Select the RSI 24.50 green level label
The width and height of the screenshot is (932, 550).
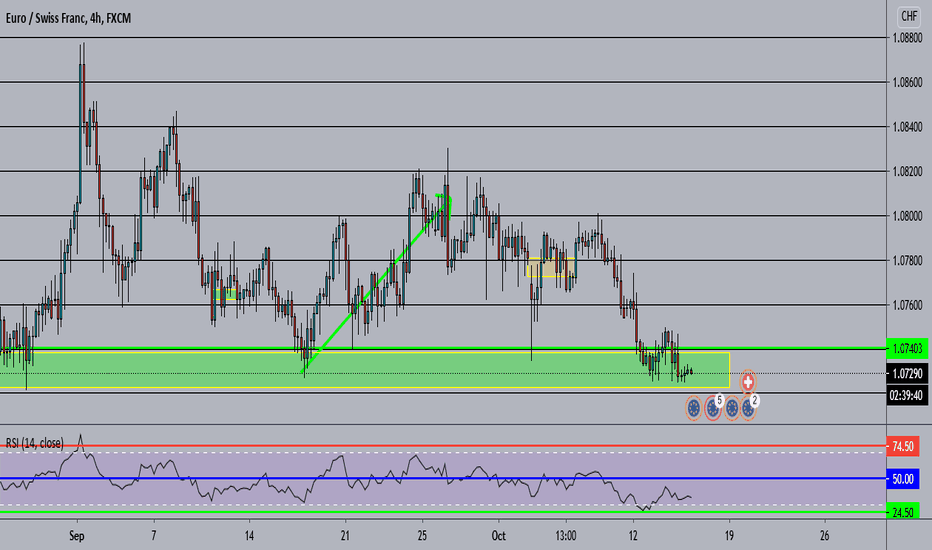point(903,512)
